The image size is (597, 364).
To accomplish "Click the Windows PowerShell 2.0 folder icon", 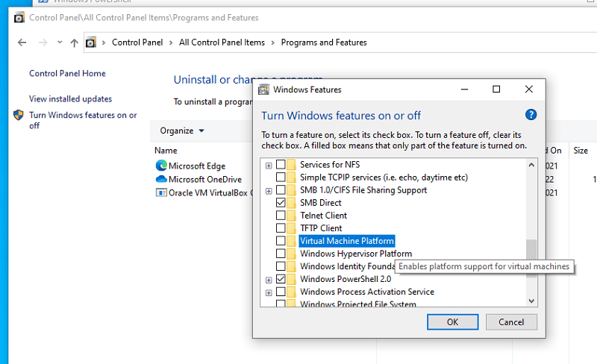I will pyautogui.click(x=291, y=279).
